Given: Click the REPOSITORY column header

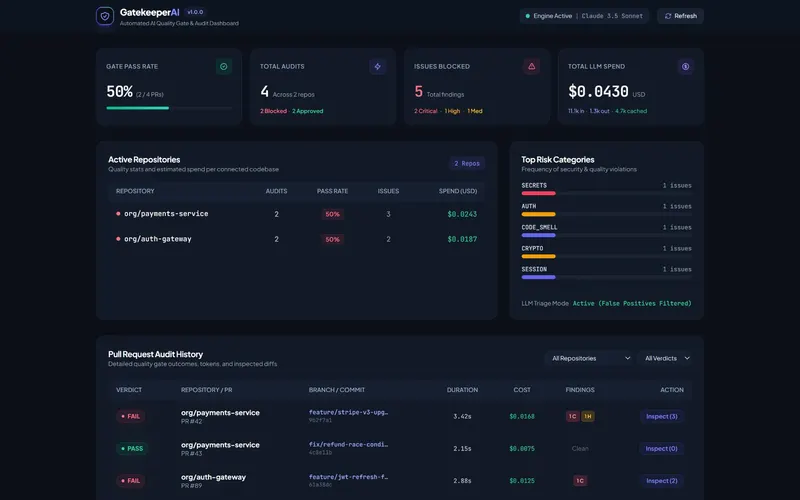Looking at the screenshot, I should coord(135,191).
